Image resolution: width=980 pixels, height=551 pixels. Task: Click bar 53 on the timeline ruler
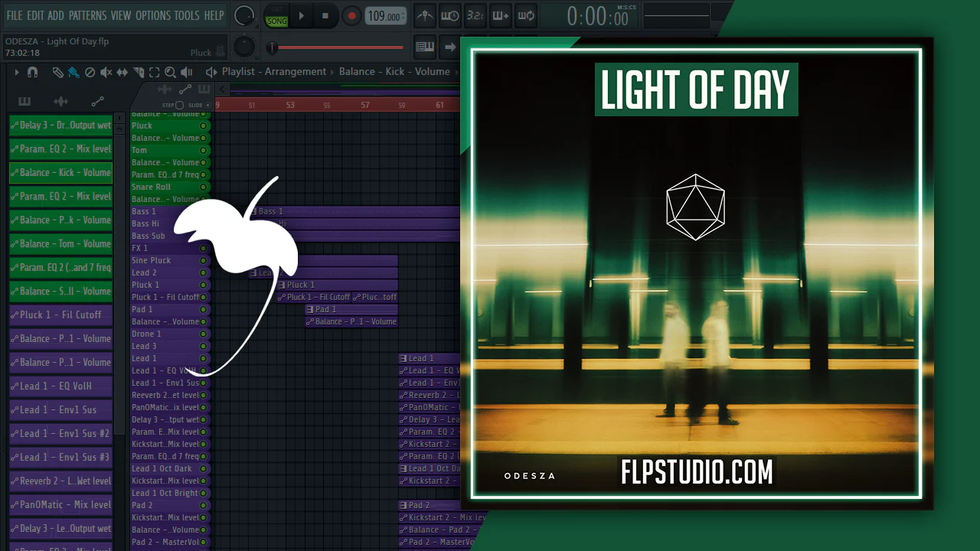coord(290,105)
